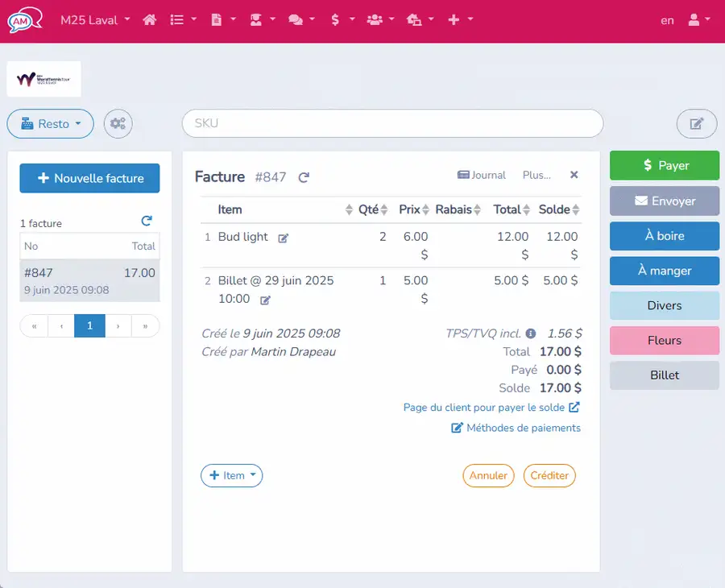
Task: Open the list menu icon in navbar
Action: point(183,19)
